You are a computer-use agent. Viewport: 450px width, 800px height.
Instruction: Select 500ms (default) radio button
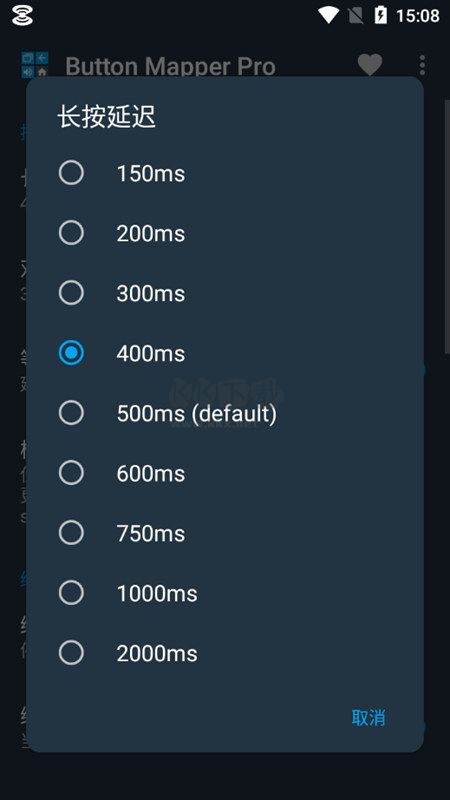(71, 413)
